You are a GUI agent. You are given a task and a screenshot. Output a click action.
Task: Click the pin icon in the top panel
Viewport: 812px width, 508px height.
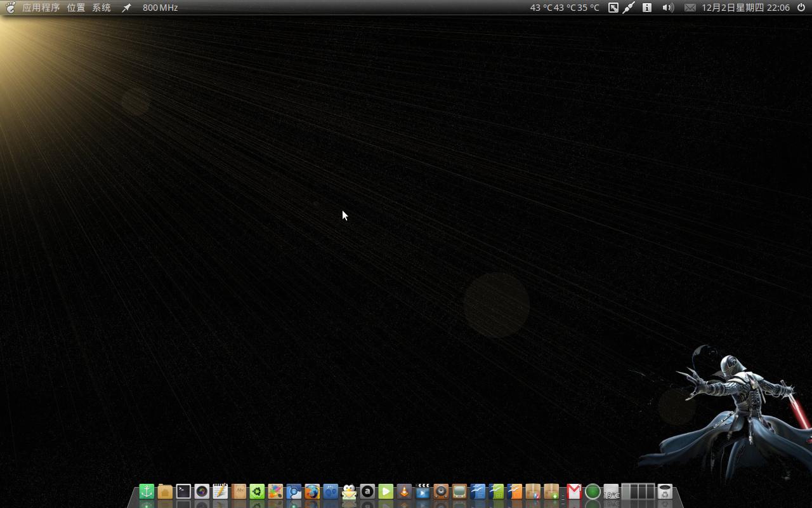126,8
